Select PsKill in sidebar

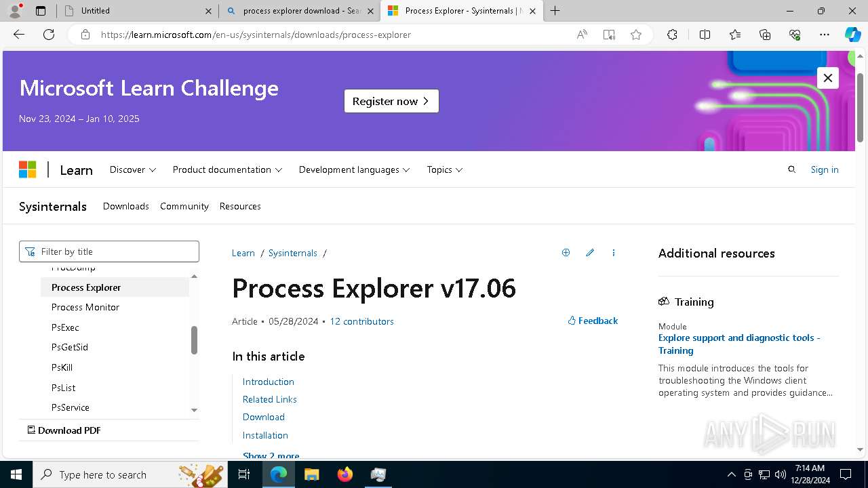62,367
